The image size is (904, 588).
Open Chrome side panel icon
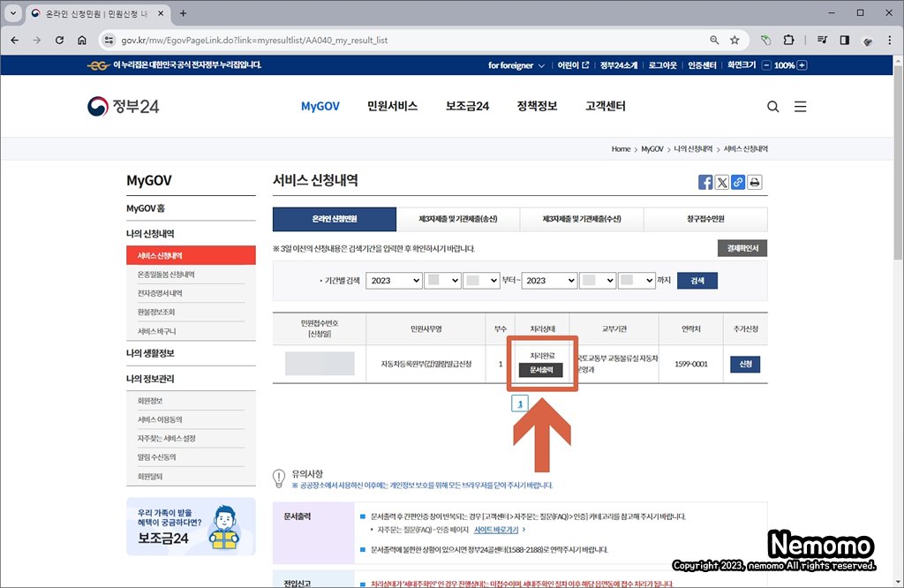(x=845, y=41)
